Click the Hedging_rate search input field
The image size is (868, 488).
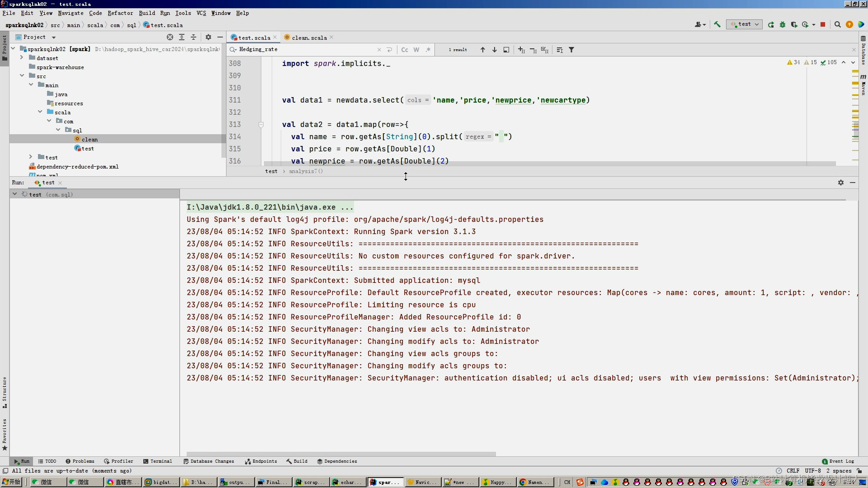307,49
